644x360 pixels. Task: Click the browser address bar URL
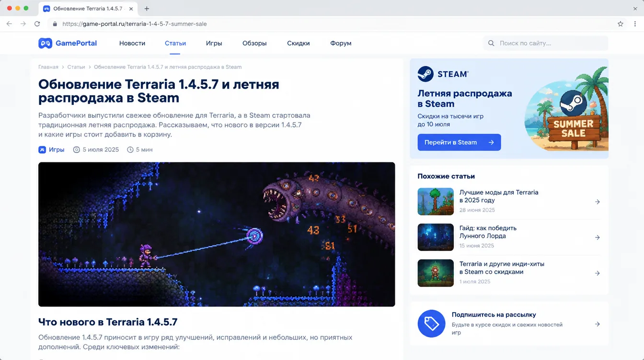pyautogui.click(x=135, y=23)
